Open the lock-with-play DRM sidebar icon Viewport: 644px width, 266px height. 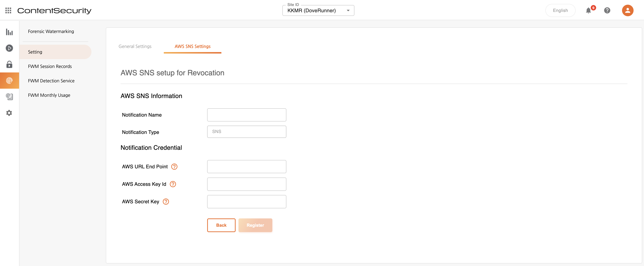pyautogui.click(x=9, y=65)
